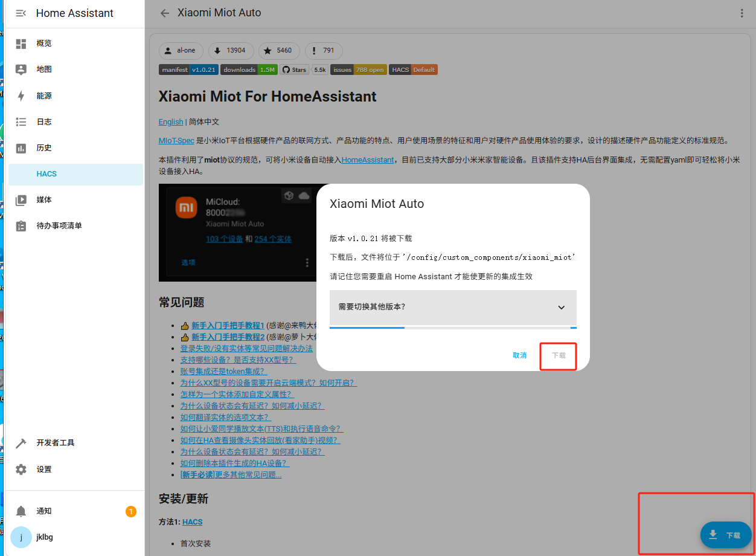
Task: Click the floating blue 下载 button
Action: 726,535
